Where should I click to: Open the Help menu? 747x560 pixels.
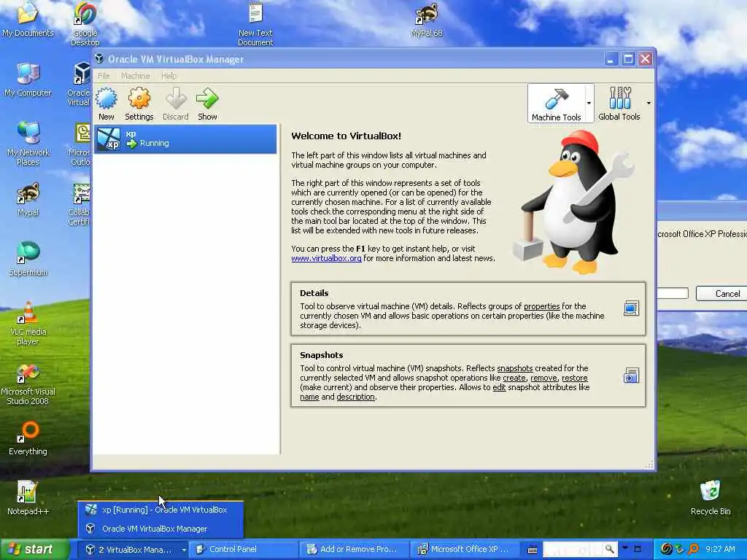169,76
